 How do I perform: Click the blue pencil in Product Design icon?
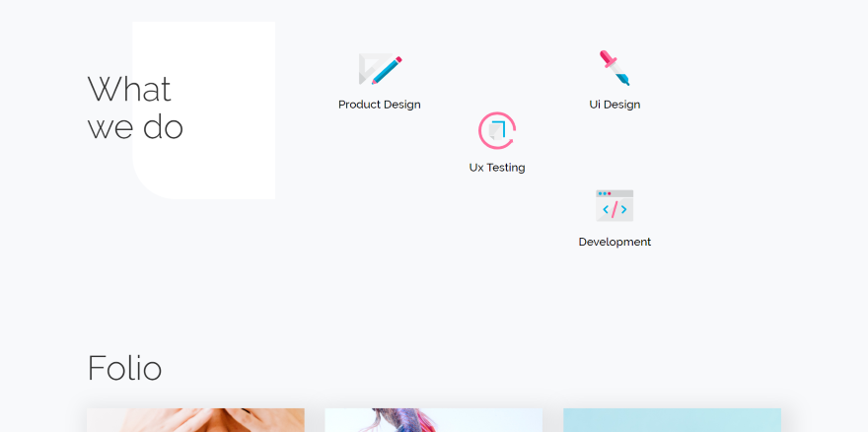coord(387,70)
